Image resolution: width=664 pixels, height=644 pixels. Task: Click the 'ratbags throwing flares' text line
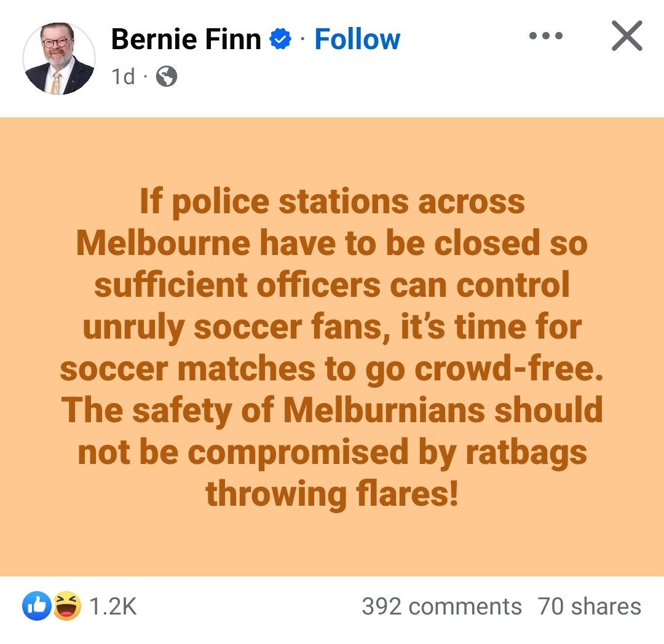point(332,494)
